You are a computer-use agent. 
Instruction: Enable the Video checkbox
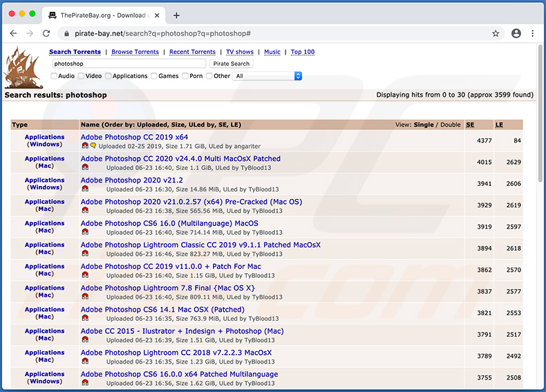coord(81,76)
